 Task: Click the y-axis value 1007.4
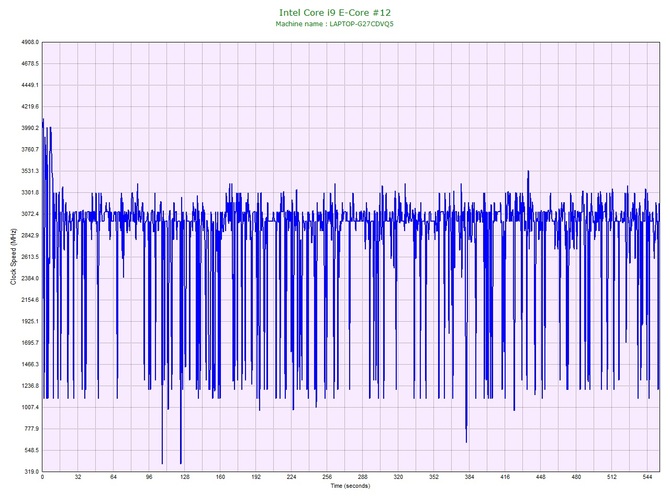(x=30, y=407)
